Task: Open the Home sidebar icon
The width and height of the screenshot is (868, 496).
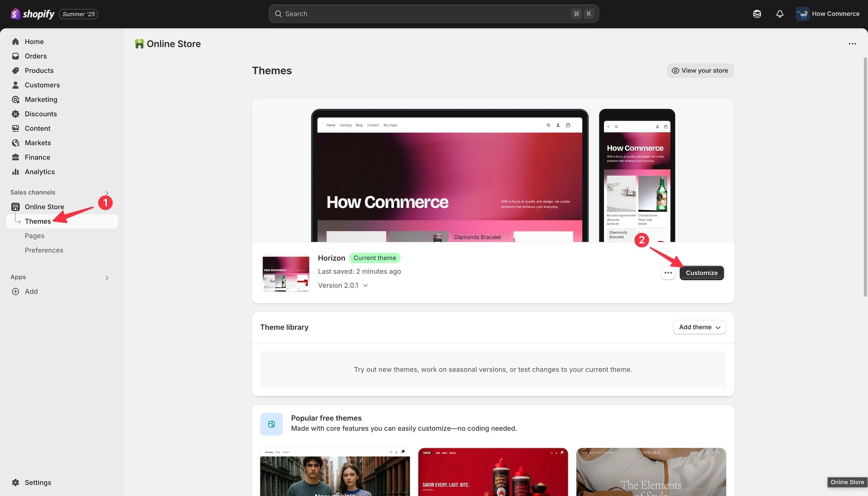Action: click(x=15, y=42)
